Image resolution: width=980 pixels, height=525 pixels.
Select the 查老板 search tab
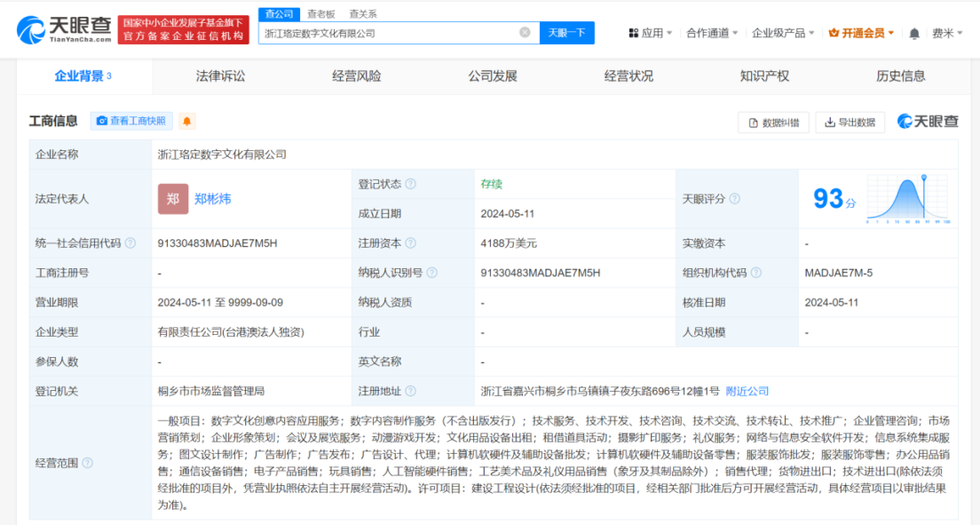tap(320, 14)
